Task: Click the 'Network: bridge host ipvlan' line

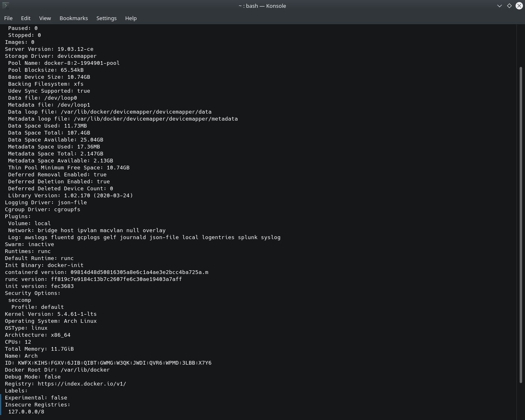Action: [87, 231]
